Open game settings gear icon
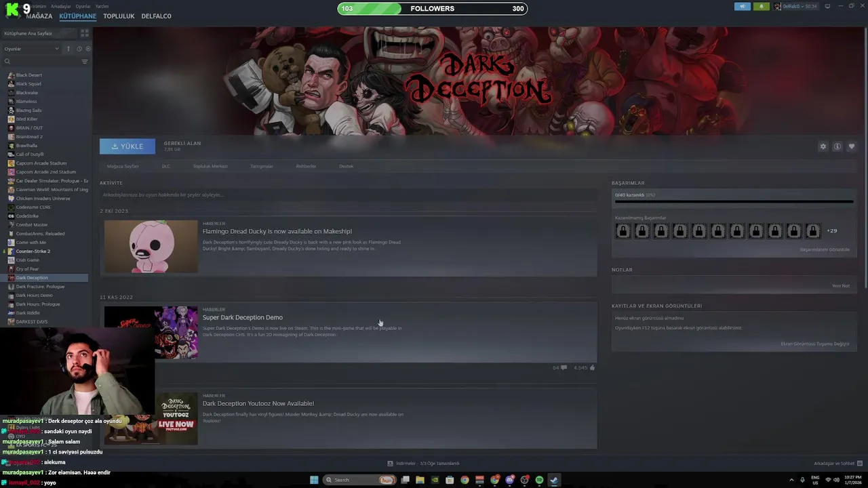868x488 pixels. [823, 146]
